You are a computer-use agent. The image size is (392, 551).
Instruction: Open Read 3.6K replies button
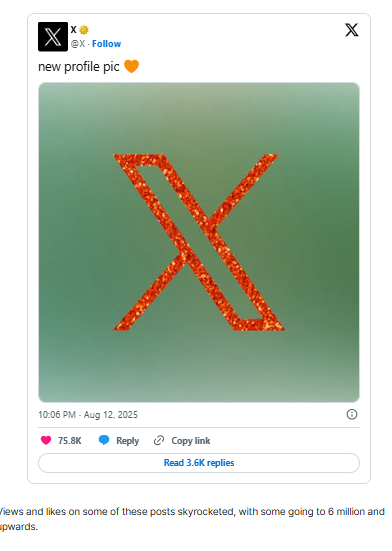coord(199,463)
